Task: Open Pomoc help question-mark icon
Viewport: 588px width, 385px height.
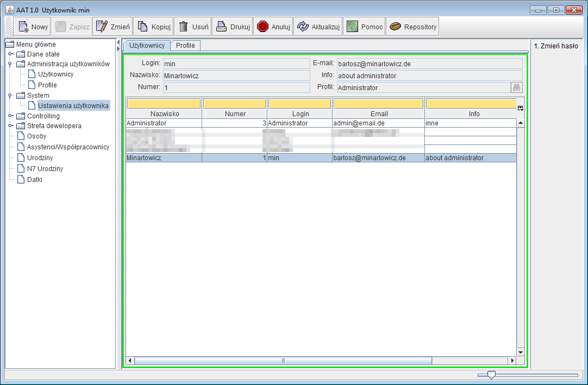Action: 352,27
